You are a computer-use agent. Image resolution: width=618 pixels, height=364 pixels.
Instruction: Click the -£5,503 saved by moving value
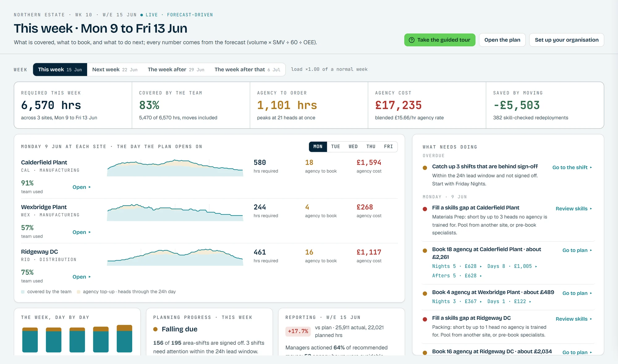pos(516,105)
